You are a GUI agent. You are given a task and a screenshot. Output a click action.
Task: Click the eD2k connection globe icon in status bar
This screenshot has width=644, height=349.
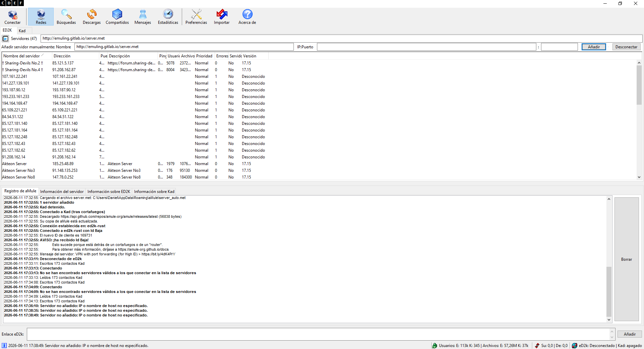(575, 346)
